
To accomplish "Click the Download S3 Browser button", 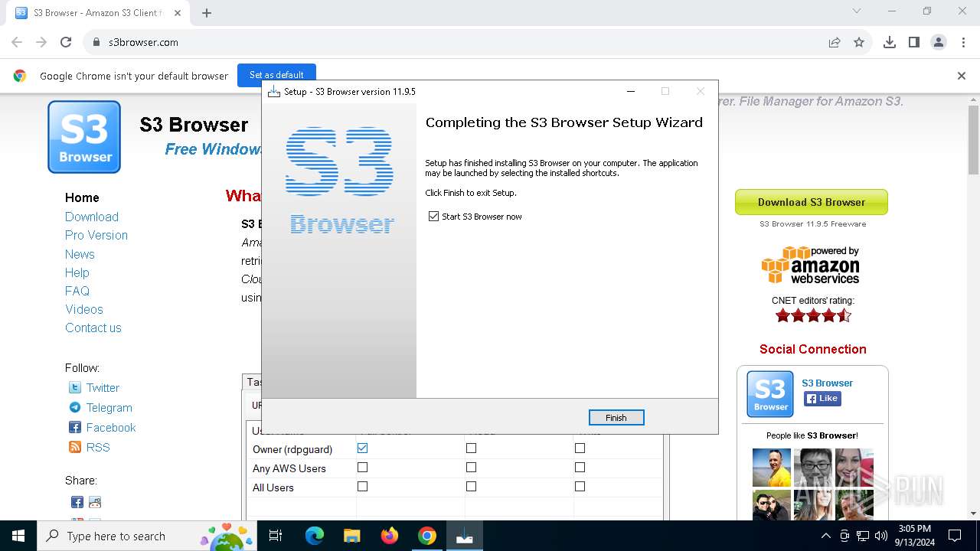I will [812, 202].
